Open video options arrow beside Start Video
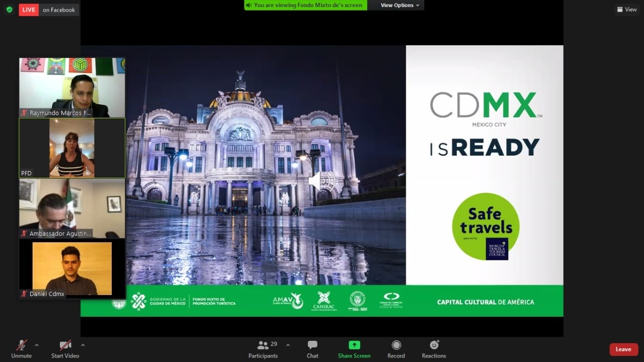 click(x=83, y=345)
